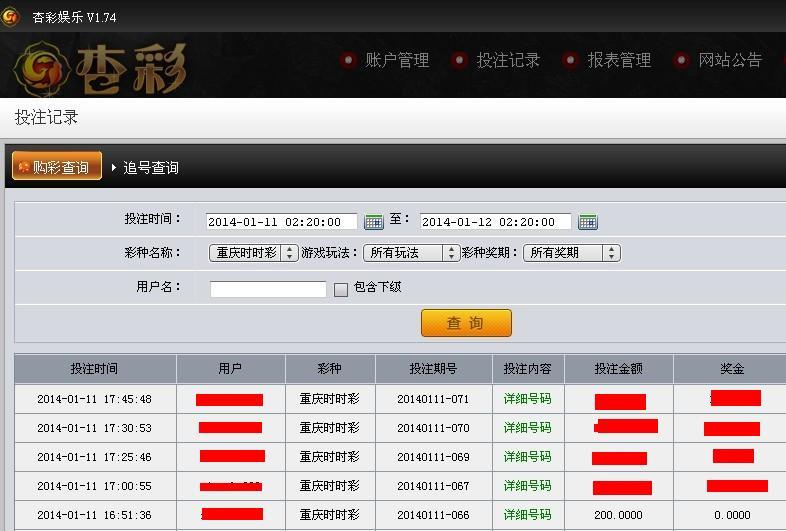This screenshot has height=531, width=786.
Task: Click period number 20140111-067
Action: [433, 486]
